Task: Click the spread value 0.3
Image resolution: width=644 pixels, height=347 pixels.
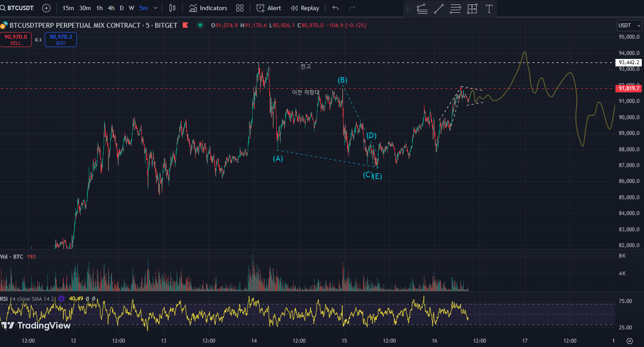Action: pos(38,40)
